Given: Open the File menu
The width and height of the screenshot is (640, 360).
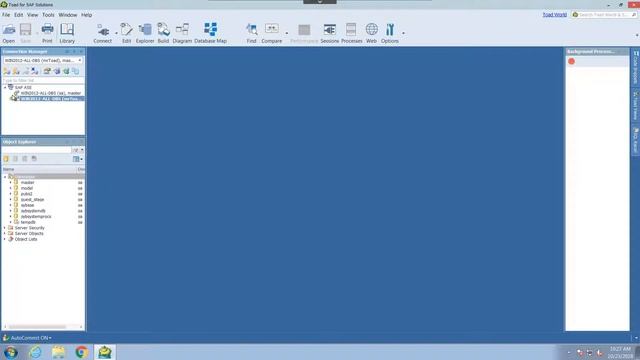Looking at the screenshot, I should (x=6, y=15).
